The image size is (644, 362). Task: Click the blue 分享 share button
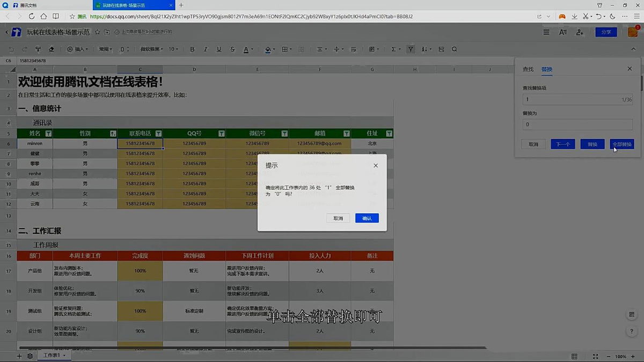[606, 32]
